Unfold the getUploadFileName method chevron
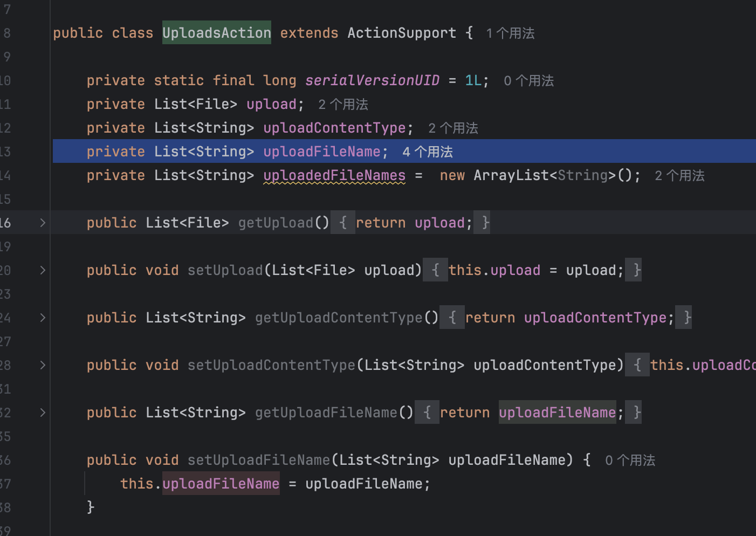The height and width of the screenshot is (536, 756). click(x=43, y=413)
